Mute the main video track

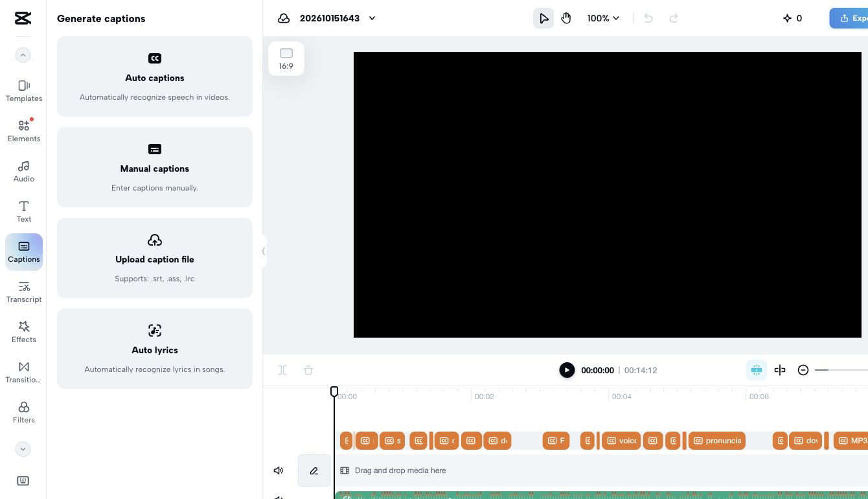tap(279, 470)
